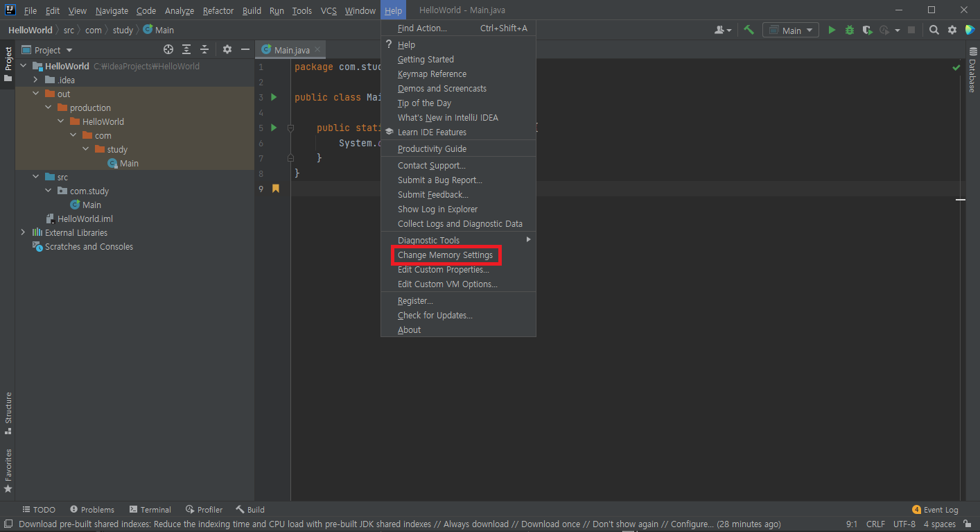Click the Profile run icon
This screenshot has width=980, height=532.
pos(884,30)
